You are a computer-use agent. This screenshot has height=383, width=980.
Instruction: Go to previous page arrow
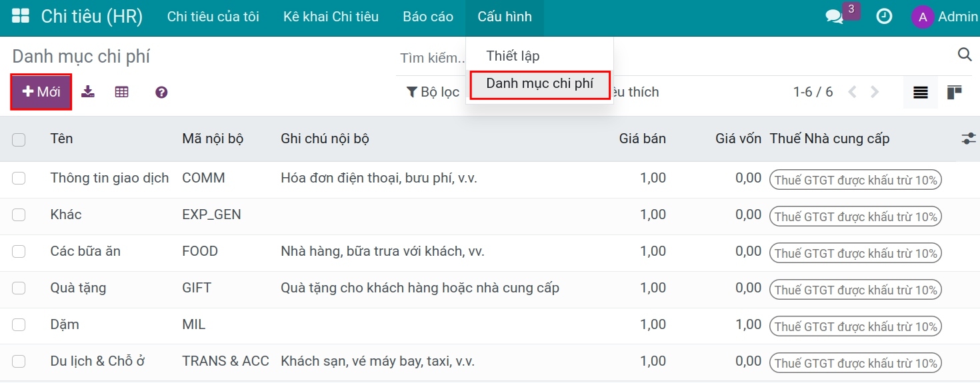(x=852, y=92)
